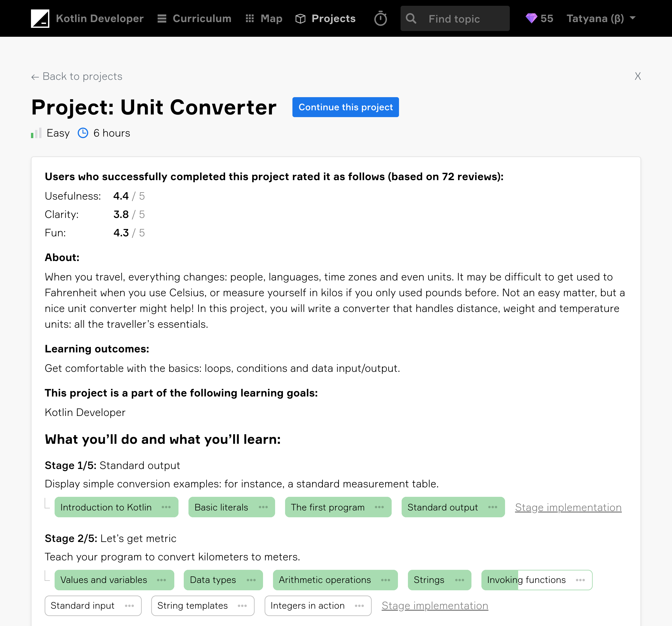The width and height of the screenshot is (672, 626).
Task: Click the Back to projects link
Action: pos(77,76)
